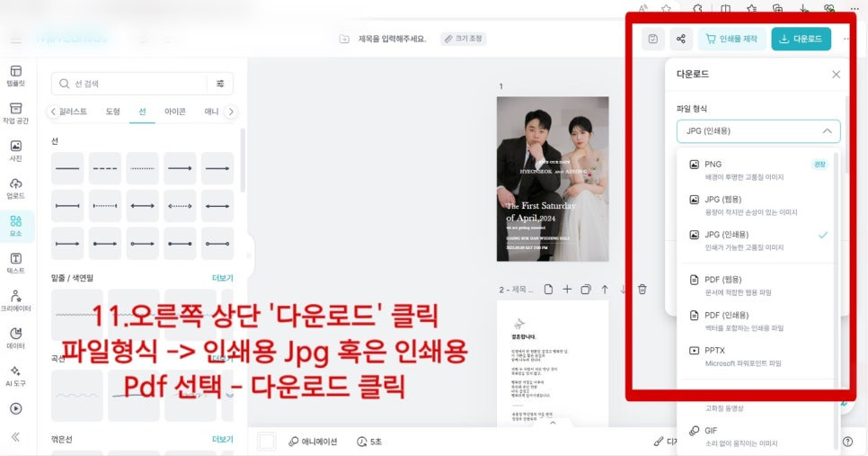This screenshot has height=456, width=868.
Task: Open the 업로드 upload panel
Action: 15,188
